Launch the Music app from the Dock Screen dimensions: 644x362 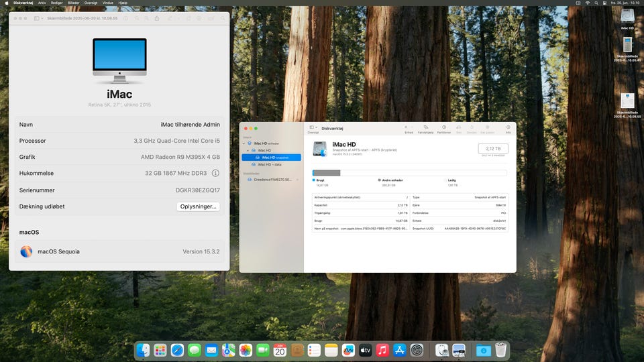click(382, 350)
